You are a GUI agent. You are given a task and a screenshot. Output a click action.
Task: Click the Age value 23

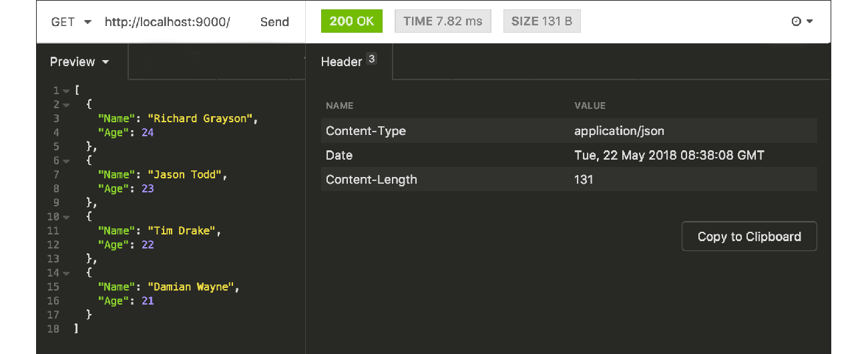(x=148, y=188)
